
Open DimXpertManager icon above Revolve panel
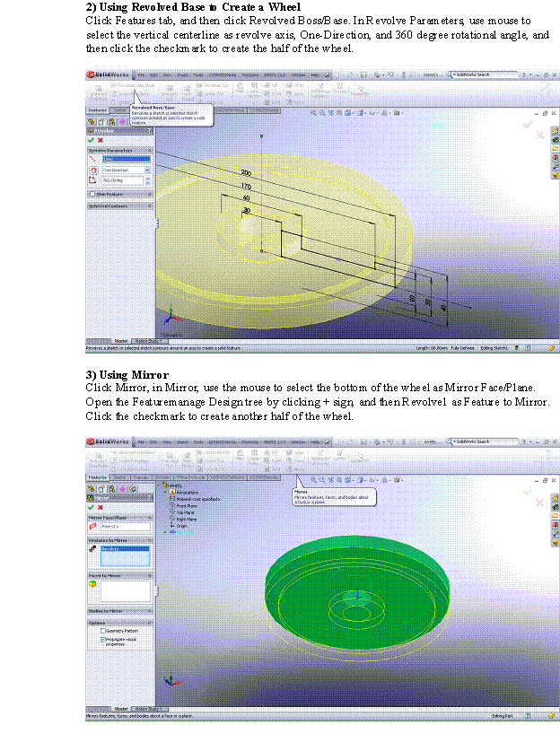point(122,122)
